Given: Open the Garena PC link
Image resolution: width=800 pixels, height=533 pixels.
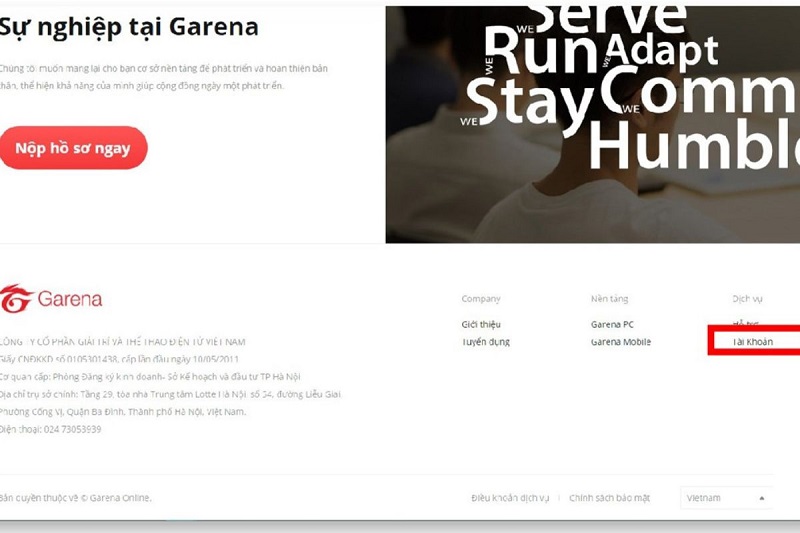Looking at the screenshot, I should coord(612,324).
